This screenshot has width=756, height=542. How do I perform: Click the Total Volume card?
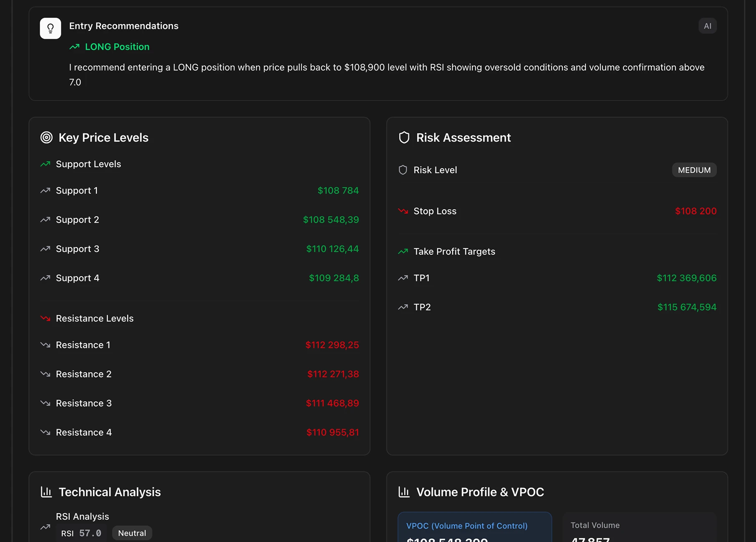tap(640, 527)
